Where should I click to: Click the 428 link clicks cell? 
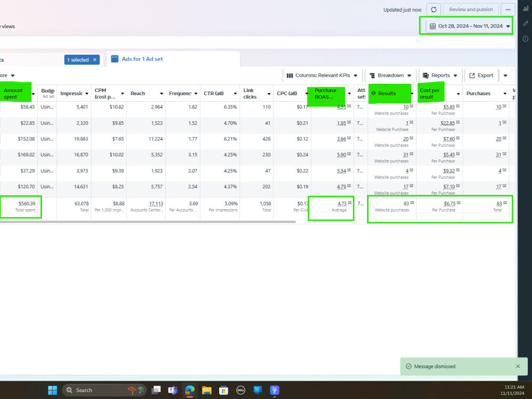[x=267, y=139]
